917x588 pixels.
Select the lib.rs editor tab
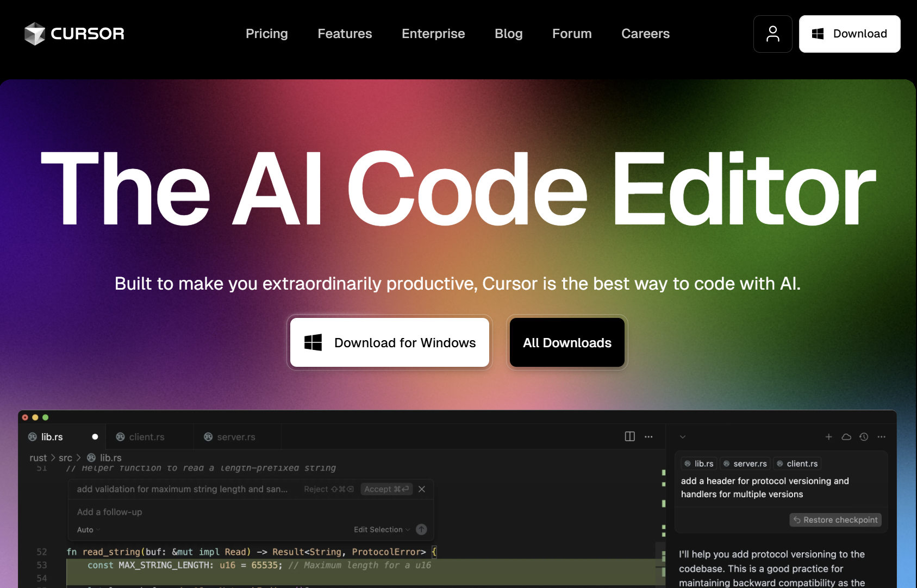[62, 437]
